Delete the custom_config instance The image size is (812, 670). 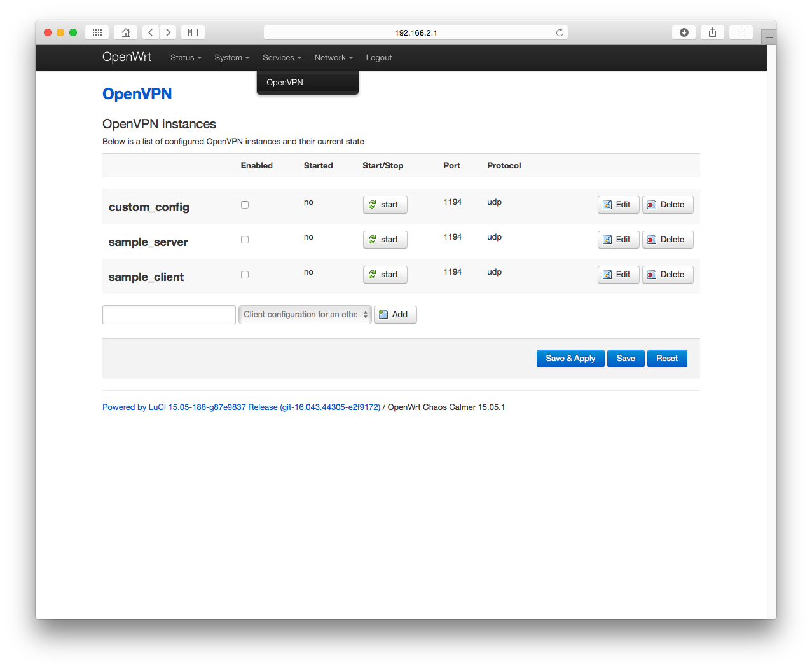(x=668, y=205)
